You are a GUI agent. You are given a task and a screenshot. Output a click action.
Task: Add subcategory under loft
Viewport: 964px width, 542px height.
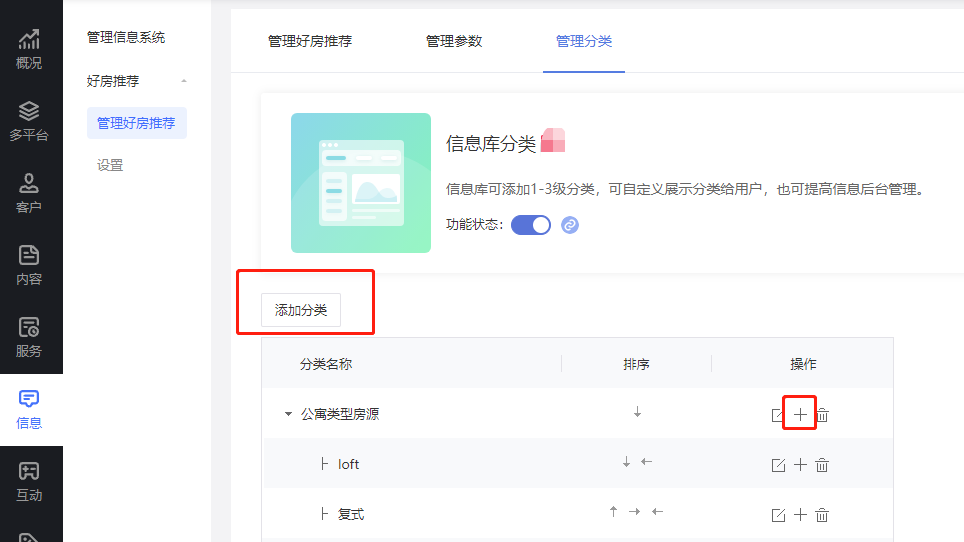pyautogui.click(x=800, y=465)
